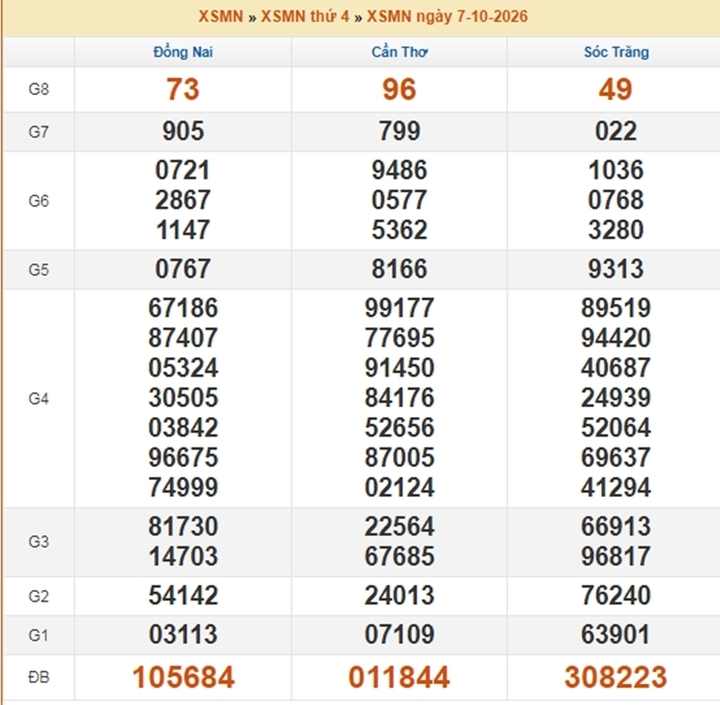Click Cần Thơ G7 number 799
This screenshot has width=720, height=705.
pyautogui.click(x=399, y=131)
